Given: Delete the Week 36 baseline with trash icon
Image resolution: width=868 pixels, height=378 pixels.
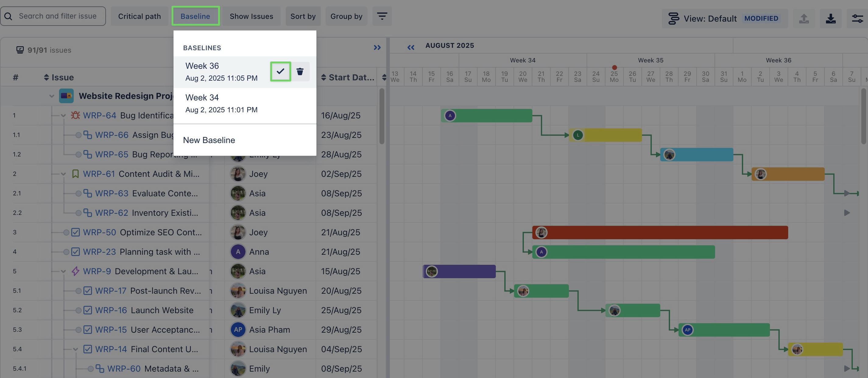Looking at the screenshot, I should coord(300,71).
